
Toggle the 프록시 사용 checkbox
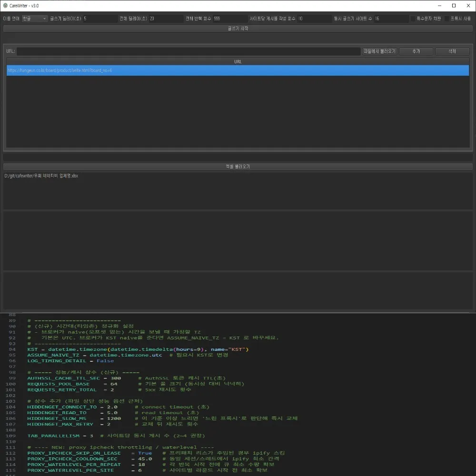tap(447, 19)
